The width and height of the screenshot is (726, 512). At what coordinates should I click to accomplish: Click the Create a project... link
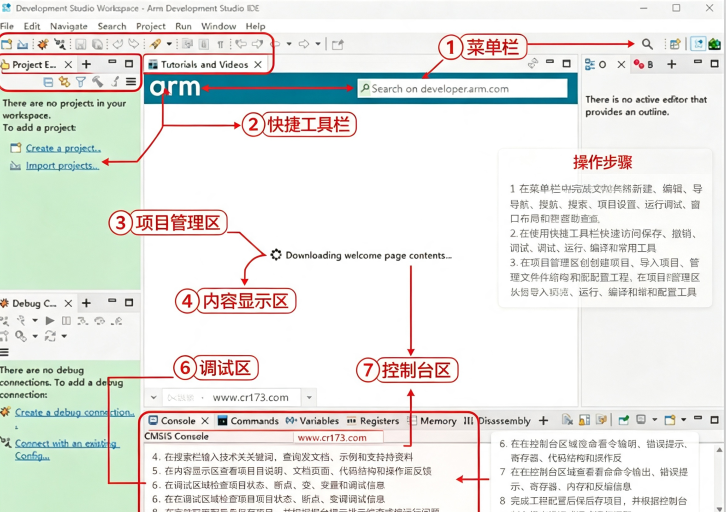pyautogui.click(x=63, y=148)
